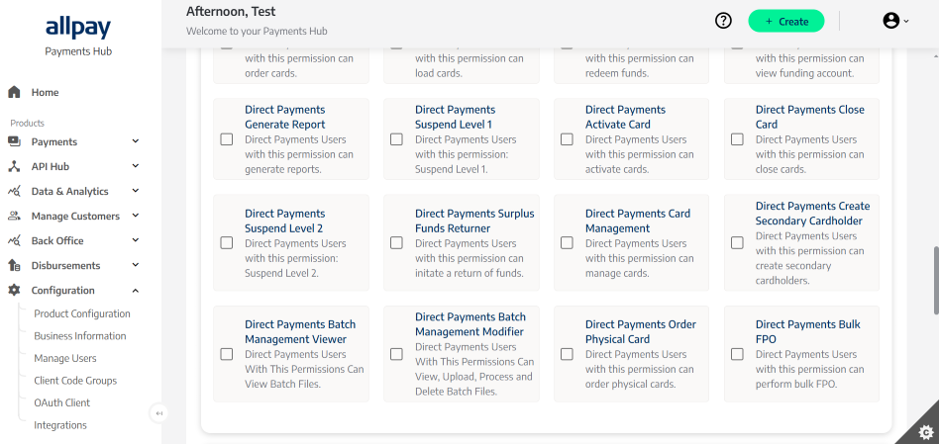939x444 pixels.
Task: Select Direct Payments Surplus Funds Returner checkbox
Action: [396, 243]
